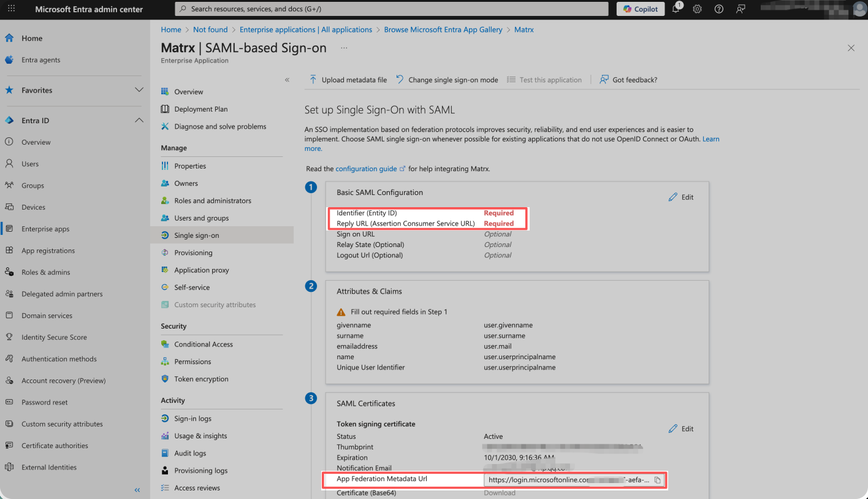Open the Copilot assistant
Viewport: 868px width, 499px height.
click(641, 9)
